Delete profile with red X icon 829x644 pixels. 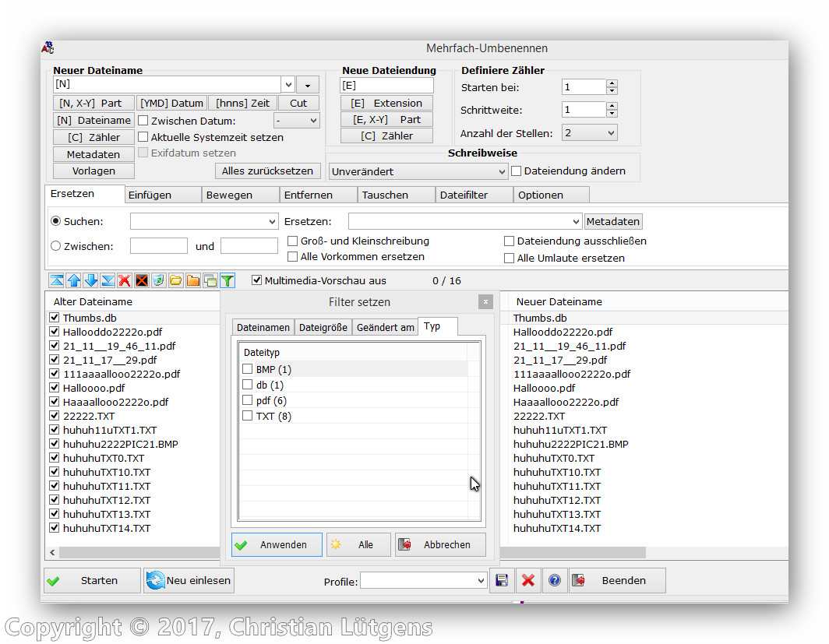tap(527, 581)
